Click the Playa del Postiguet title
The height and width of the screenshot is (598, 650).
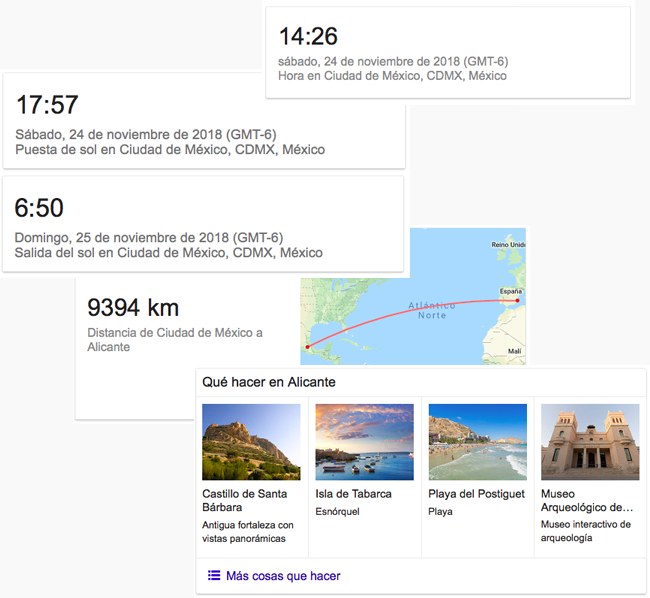click(x=476, y=494)
